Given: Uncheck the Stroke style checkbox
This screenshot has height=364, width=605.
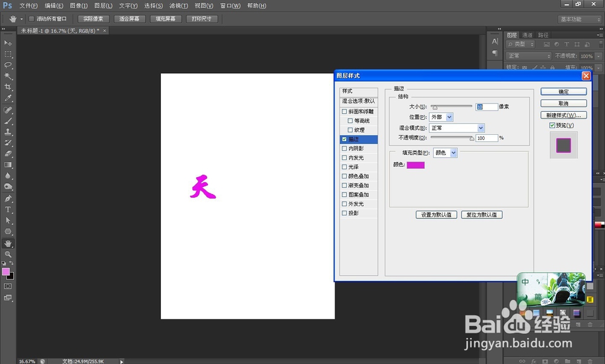Looking at the screenshot, I should coord(344,139).
